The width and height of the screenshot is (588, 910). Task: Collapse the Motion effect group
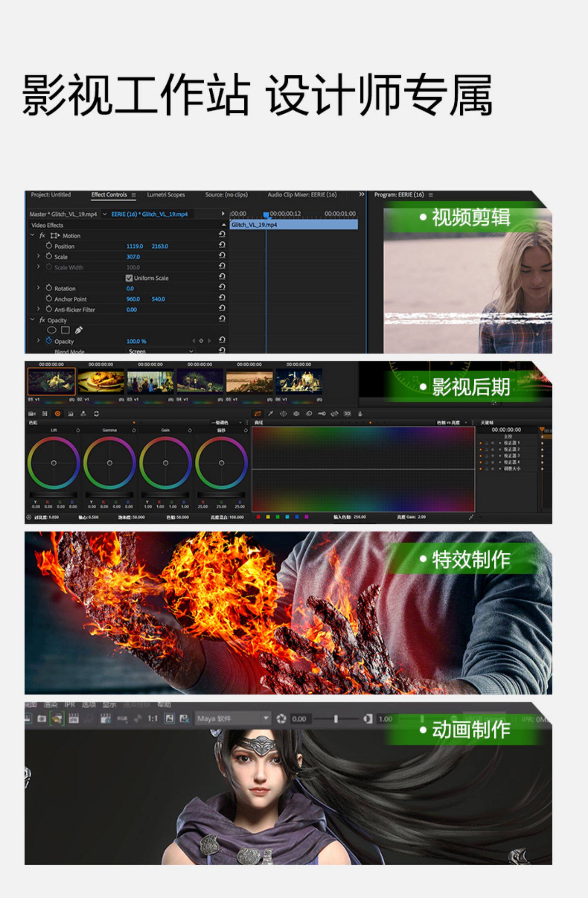(33, 235)
